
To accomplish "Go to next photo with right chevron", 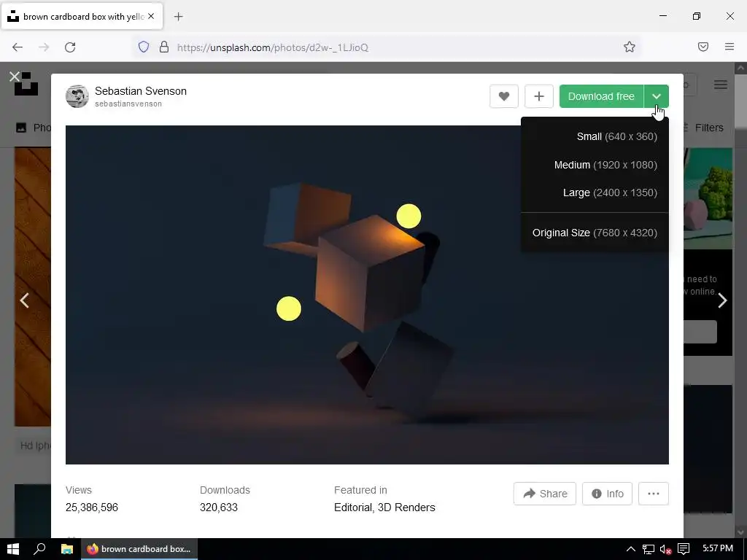I will coord(722,300).
